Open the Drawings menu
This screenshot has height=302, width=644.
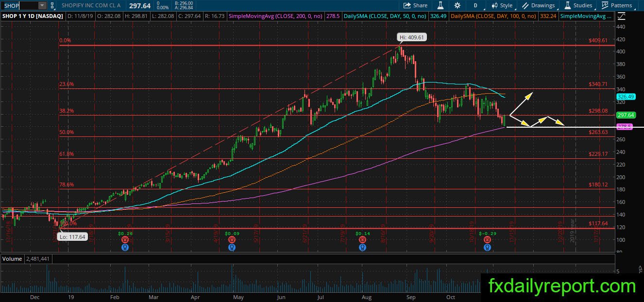point(538,5)
